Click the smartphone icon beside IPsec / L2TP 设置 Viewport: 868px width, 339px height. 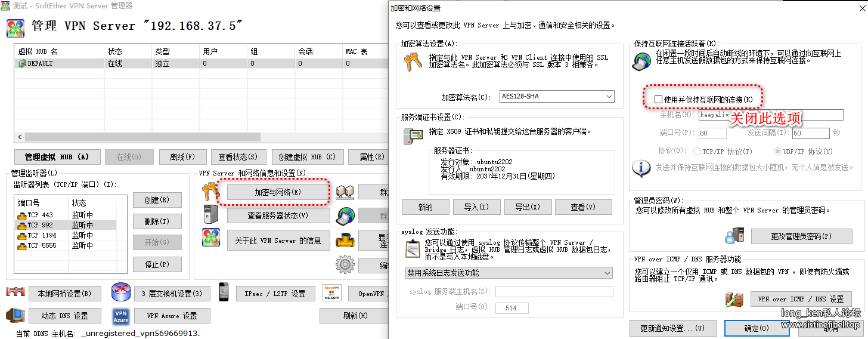click(x=224, y=292)
